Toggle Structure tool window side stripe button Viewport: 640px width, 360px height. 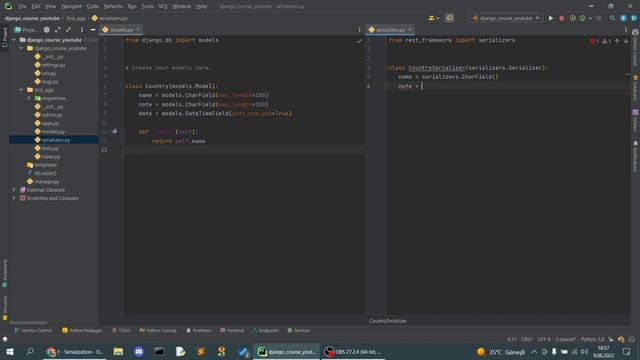click(4, 308)
